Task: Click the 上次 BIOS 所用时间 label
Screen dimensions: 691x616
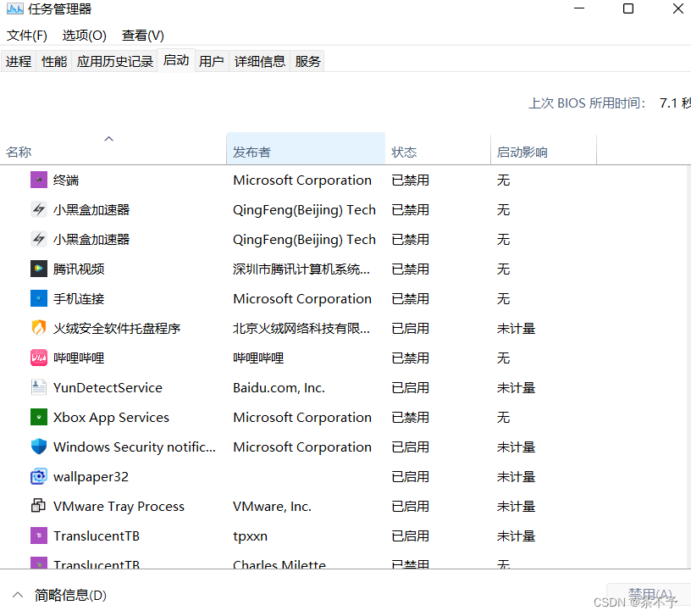Action: tap(588, 103)
